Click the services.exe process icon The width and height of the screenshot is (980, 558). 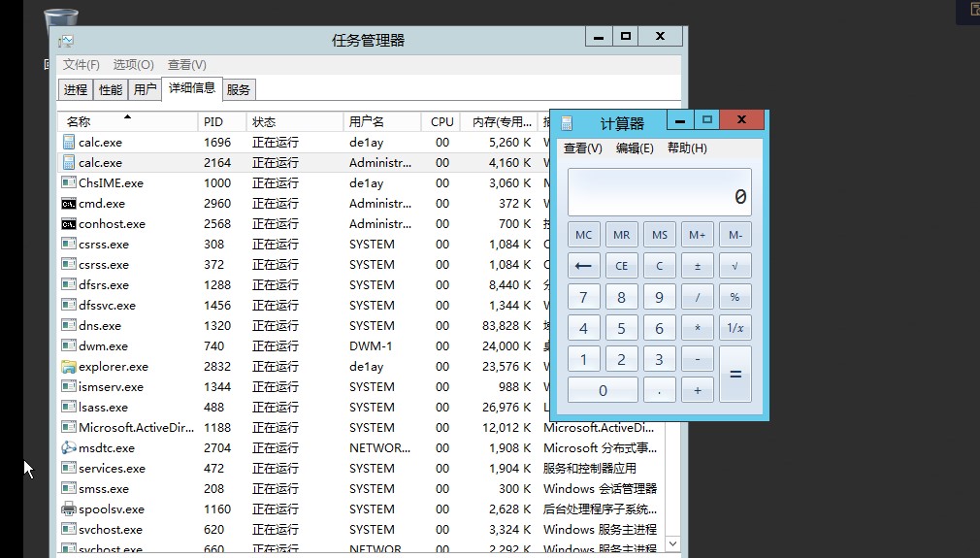(69, 469)
